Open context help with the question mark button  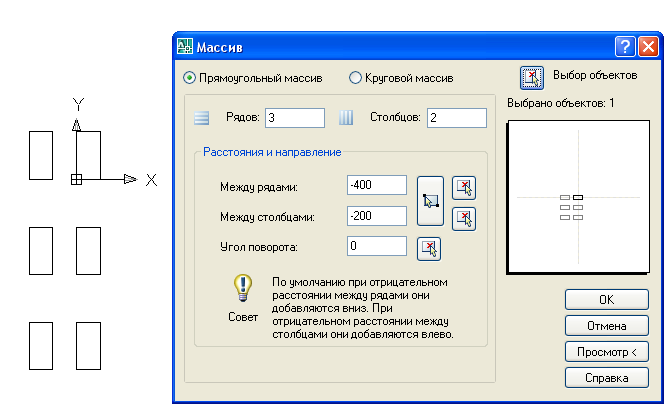(x=625, y=46)
